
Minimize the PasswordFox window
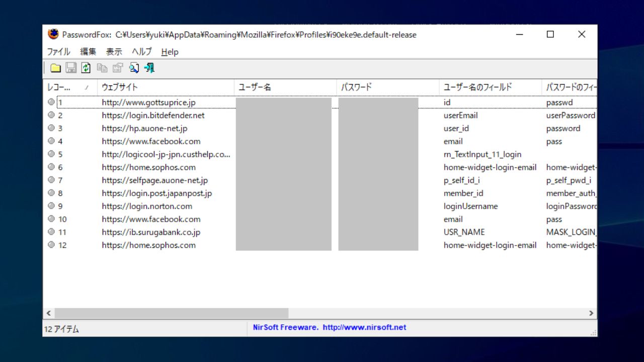(x=520, y=34)
